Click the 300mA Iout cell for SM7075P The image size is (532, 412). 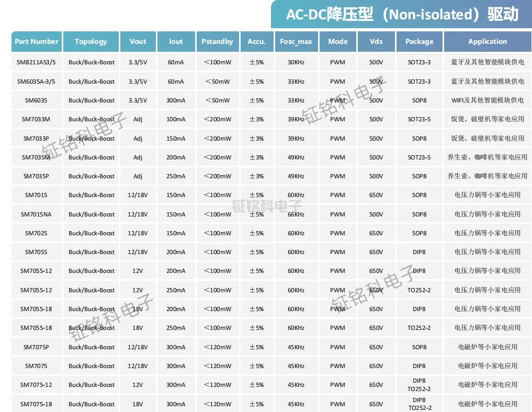click(176, 347)
